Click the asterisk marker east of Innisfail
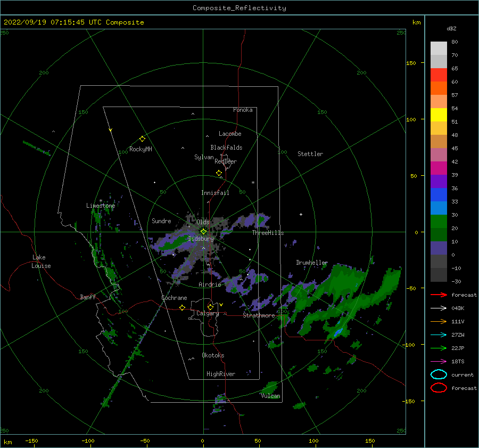Viewport: 479px width, 448px height. point(253,183)
